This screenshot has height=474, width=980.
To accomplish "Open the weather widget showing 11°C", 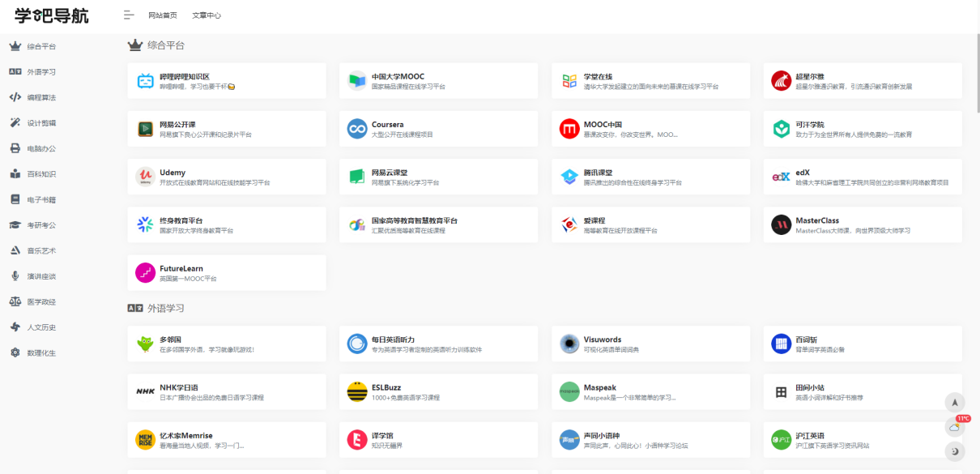I will click(x=955, y=427).
